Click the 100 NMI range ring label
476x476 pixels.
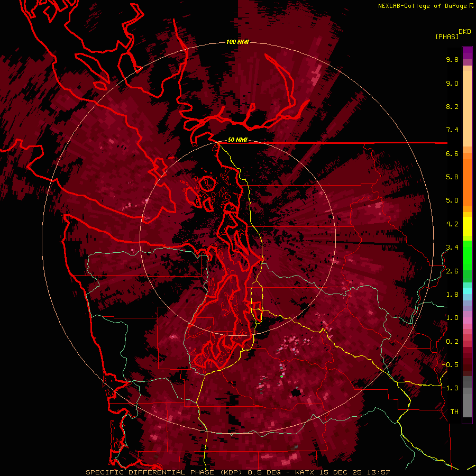tap(237, 42)
